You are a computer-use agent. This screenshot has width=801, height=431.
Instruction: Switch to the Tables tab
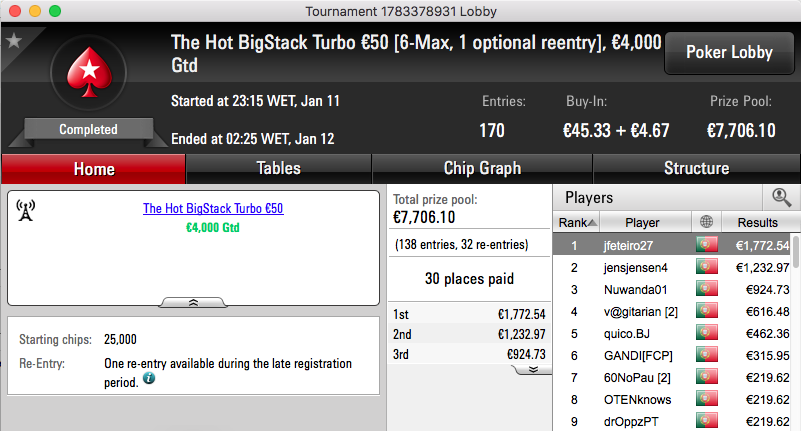click(278, 169)
